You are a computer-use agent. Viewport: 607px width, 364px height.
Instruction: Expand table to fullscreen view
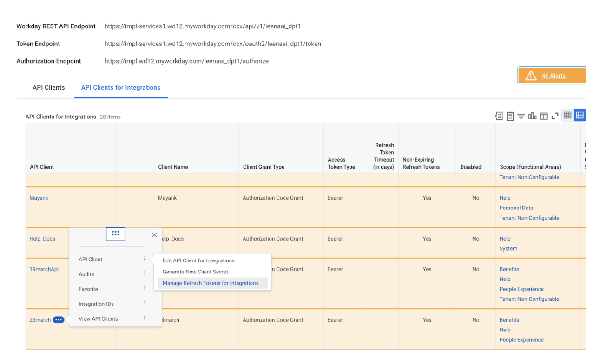click(x=554, y=116)
